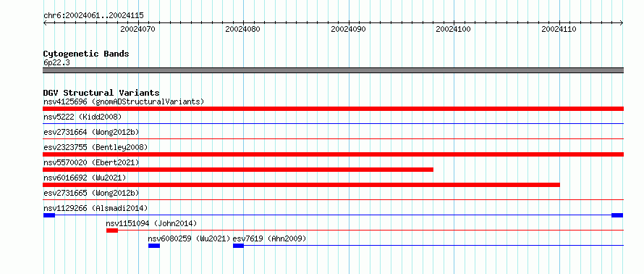
Task: Click the nsv5222 (Kidd2008) label
Action: click(82, 117)
